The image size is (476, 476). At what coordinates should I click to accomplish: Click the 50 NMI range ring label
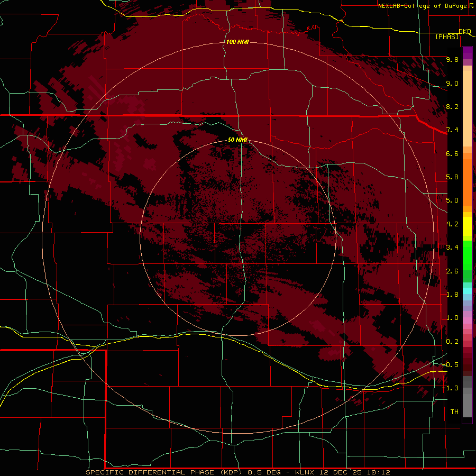pos(237,140)
